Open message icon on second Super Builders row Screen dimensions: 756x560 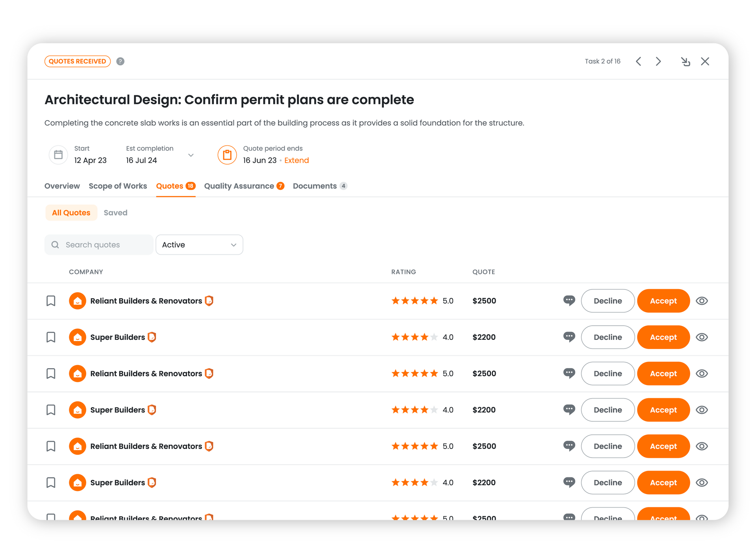pyautogui.click(x=569, y=410)
